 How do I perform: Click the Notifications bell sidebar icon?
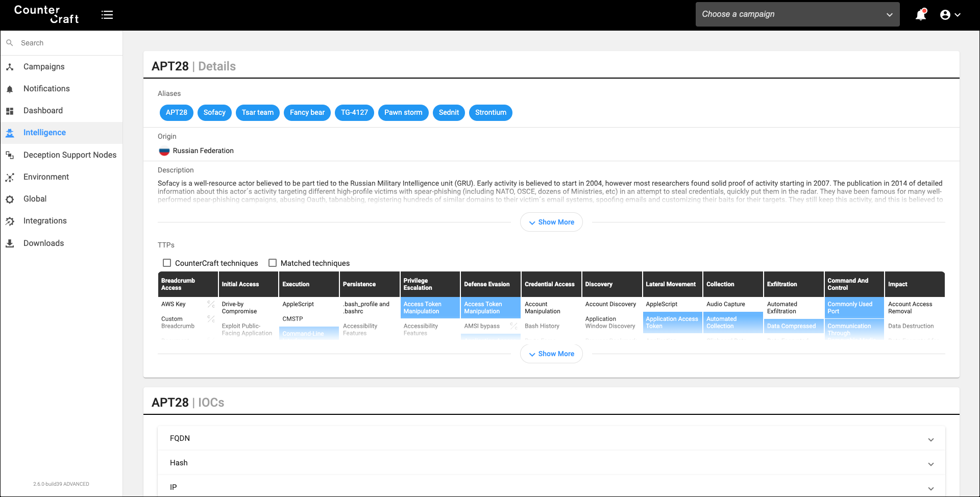[10, 89]
